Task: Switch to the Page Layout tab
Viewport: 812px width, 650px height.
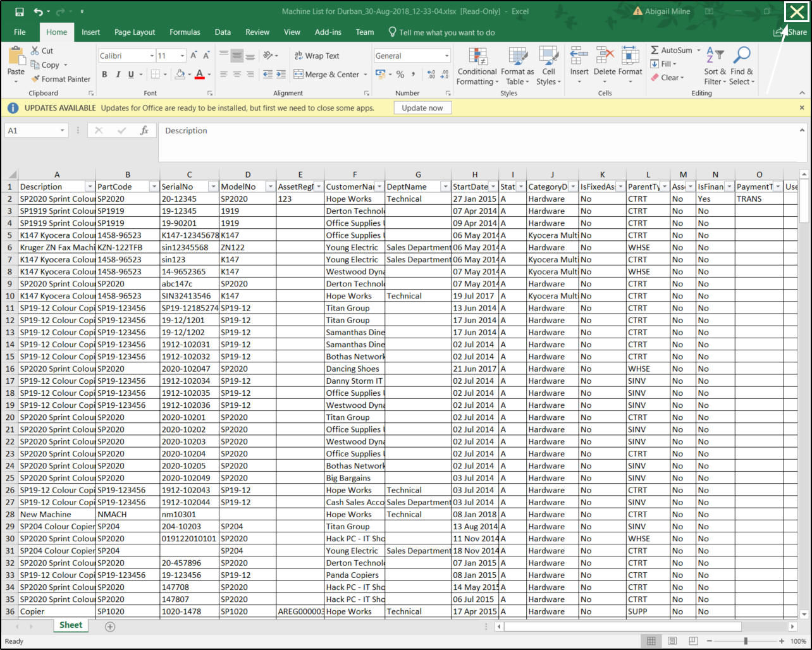Action: point(134,32)
